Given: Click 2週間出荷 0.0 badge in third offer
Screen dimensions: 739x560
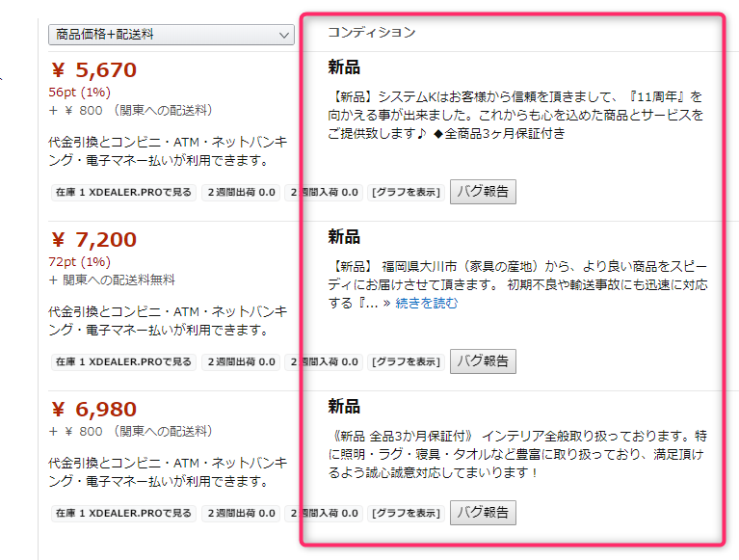Looking at the screenshot, I should pos(242,513).
